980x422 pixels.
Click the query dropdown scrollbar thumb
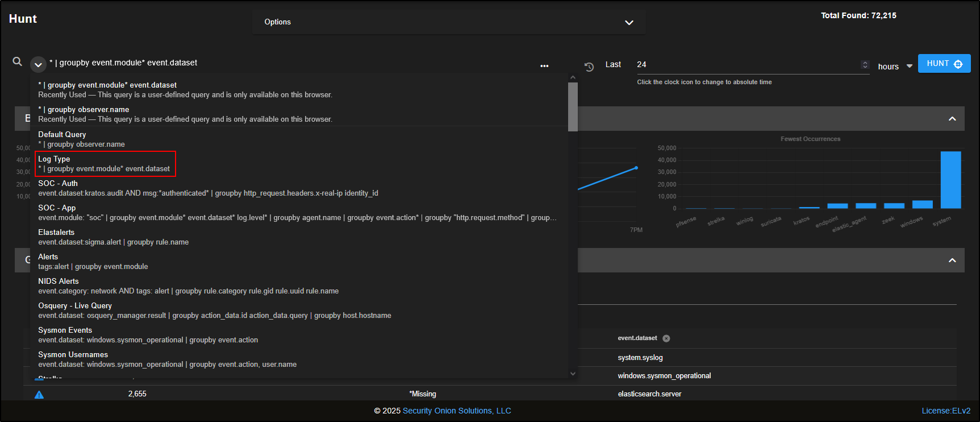pyautogui.click(x=573, y=107)
